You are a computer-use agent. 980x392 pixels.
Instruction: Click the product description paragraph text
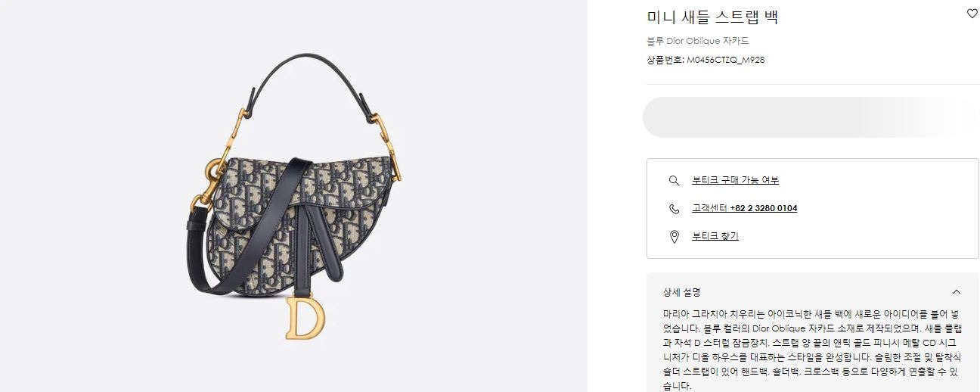[x=810, y=349]
